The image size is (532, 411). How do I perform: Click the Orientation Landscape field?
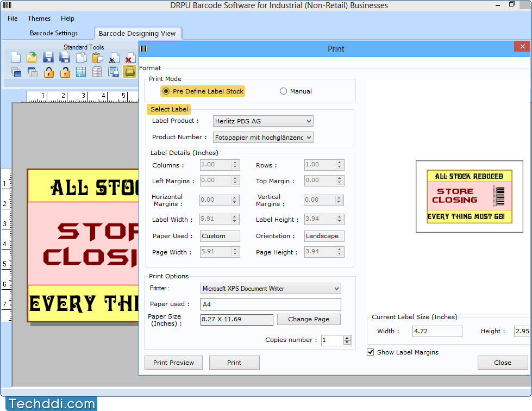[324, 236]
